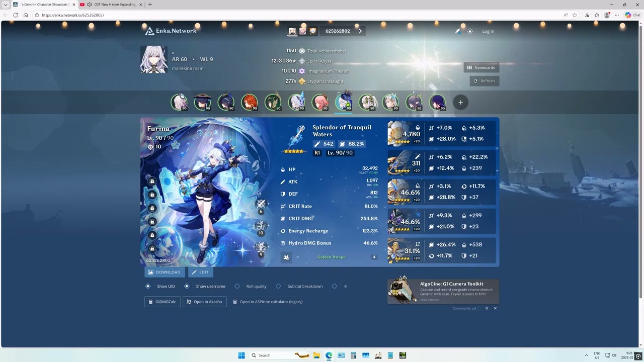Click the ATK stat icon
Screen dimensions: 644x362
point(283,182)
